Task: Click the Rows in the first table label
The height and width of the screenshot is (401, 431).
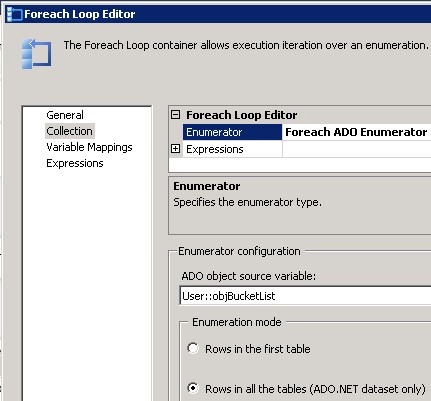Action: click(x=258, y=349)
